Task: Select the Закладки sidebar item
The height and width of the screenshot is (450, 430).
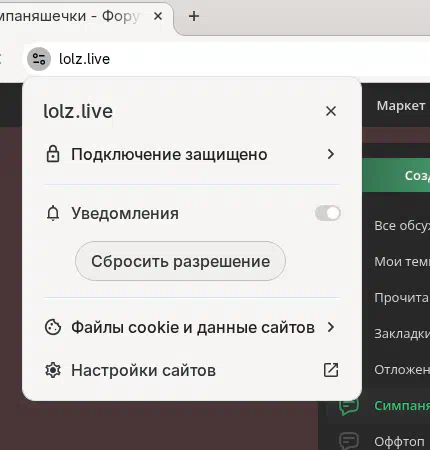Action: (x=402, y=334)
